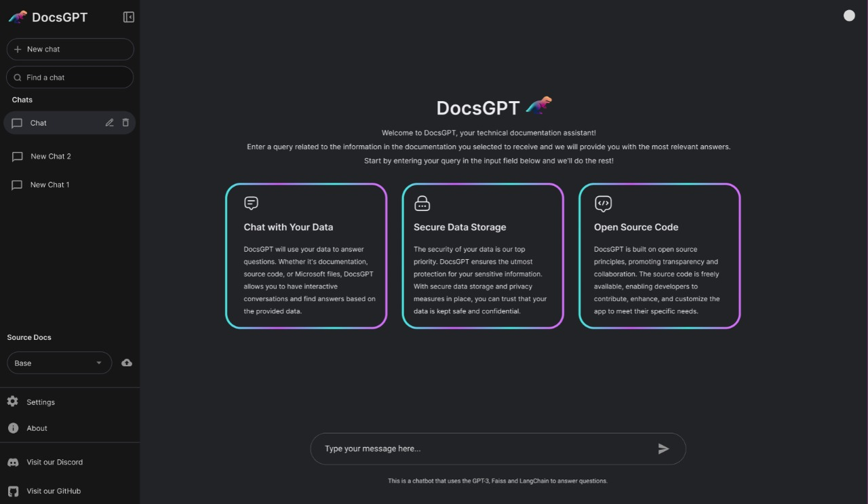Open Discord via the Discord icon
This screenshot has width=868, height=504.
14,462
